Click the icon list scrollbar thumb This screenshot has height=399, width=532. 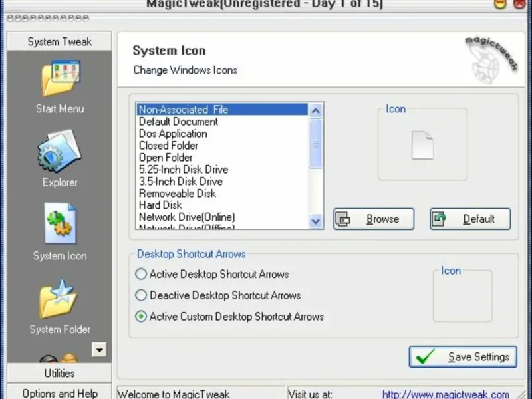(315, 144)
